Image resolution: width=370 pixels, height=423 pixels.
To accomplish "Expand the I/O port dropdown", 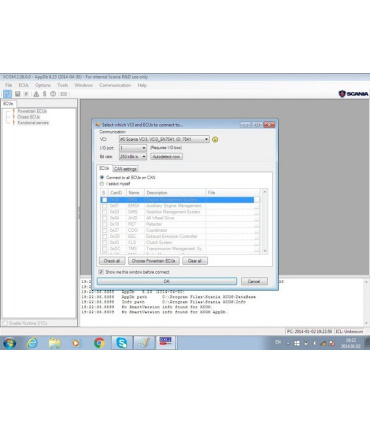I will click(x=133, y=148).
